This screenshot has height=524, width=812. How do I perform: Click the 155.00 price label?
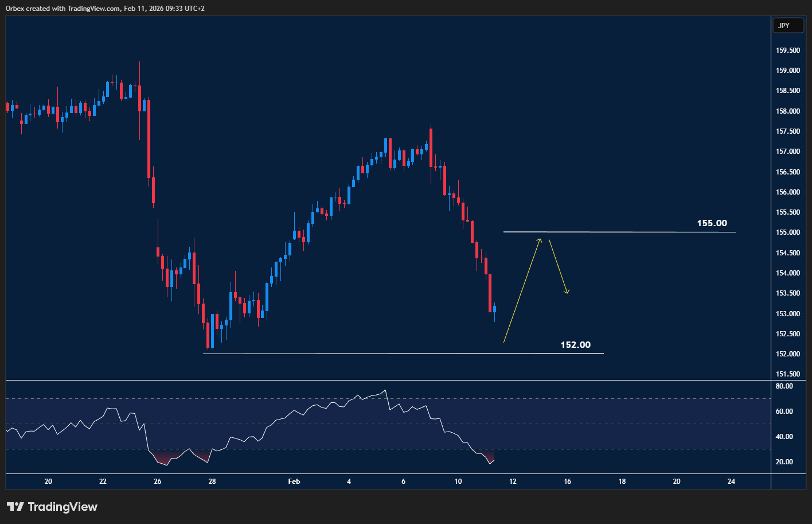(711, 223)
